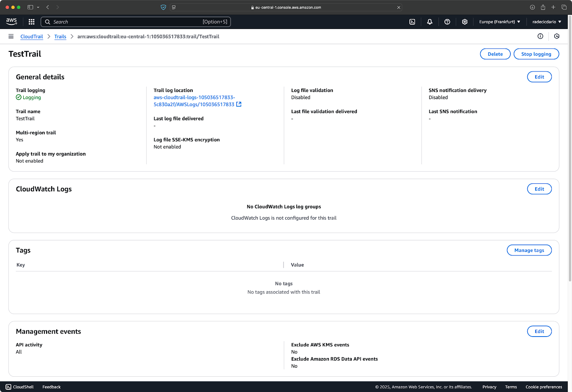Open the Privacy footer link
This screenshot has width=572, height=392.
click(489, 387)
